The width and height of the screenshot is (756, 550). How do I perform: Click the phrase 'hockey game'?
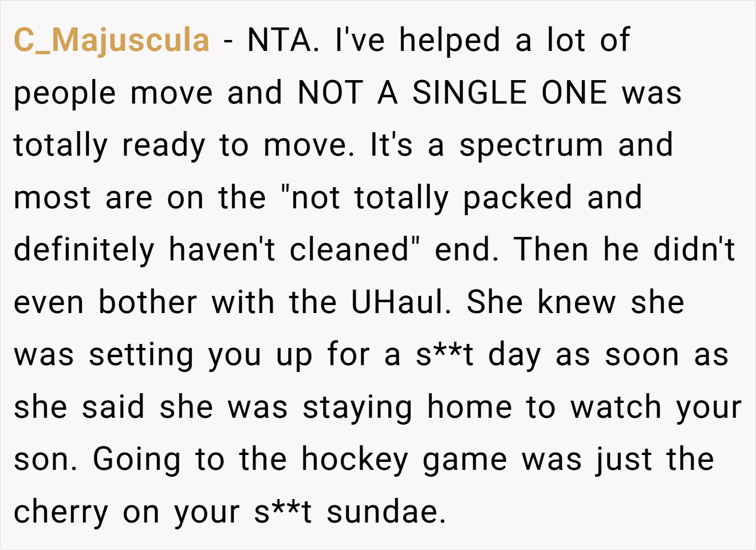[x=404, y=460]
